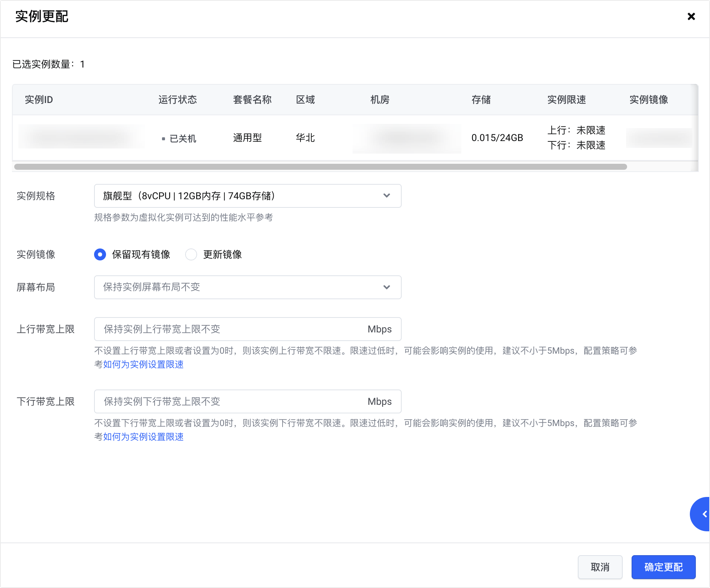The image size is (710, 588).
Task: Click the horizontal scrollbar under instance table
Action: click(x=320, y=167)
